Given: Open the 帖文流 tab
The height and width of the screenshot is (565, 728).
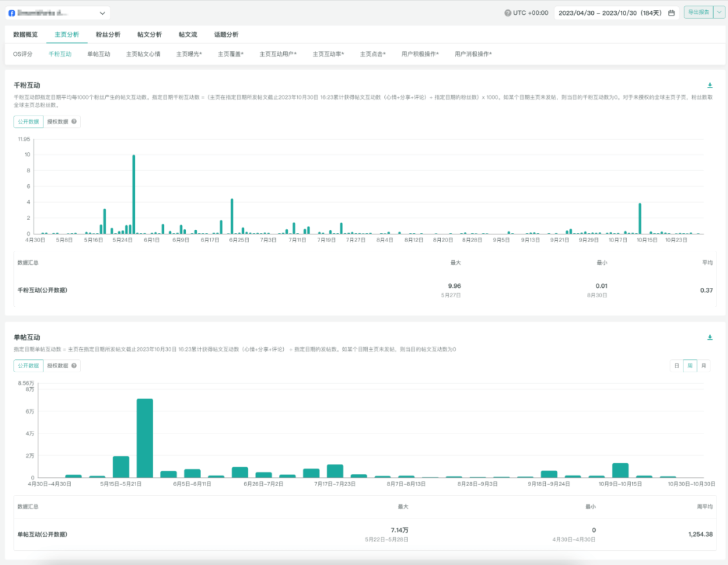Looking at the screenshot, I should point(188,34).
